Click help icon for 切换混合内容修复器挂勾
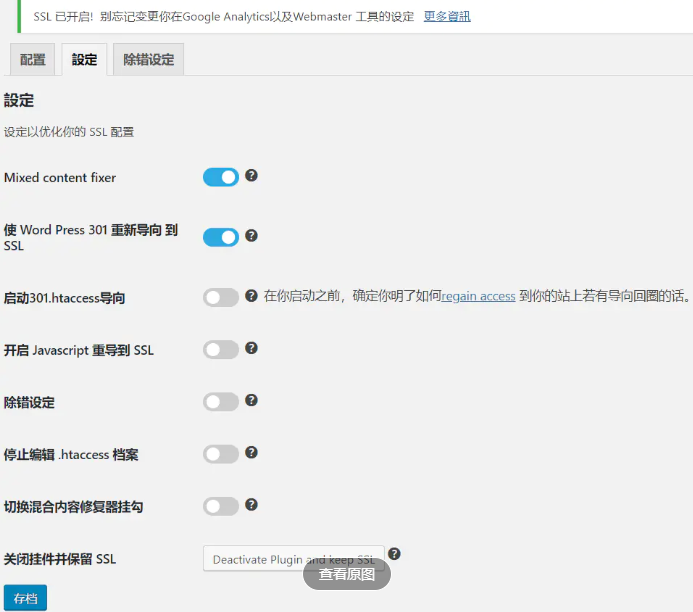693x612 pixels. tap(251, 504)
